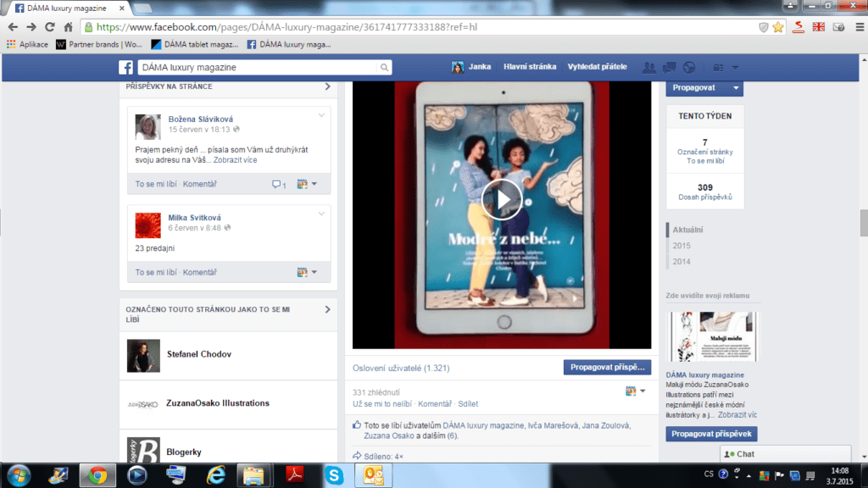This screenshot has width=868, height=488.
Task: Open Stefanel Chodov page link
Action: tap(199, 354)
